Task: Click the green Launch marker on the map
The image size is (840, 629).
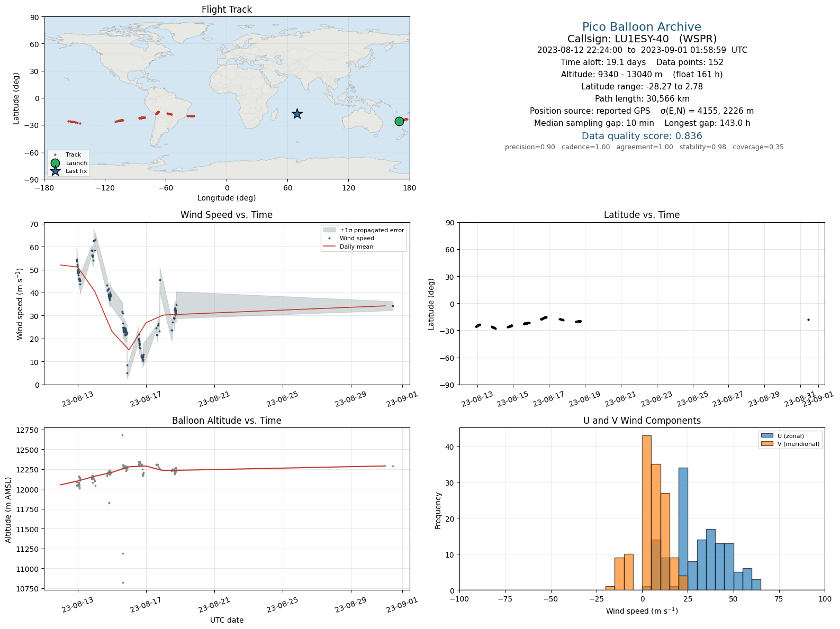Action: [x=399, y=121]
